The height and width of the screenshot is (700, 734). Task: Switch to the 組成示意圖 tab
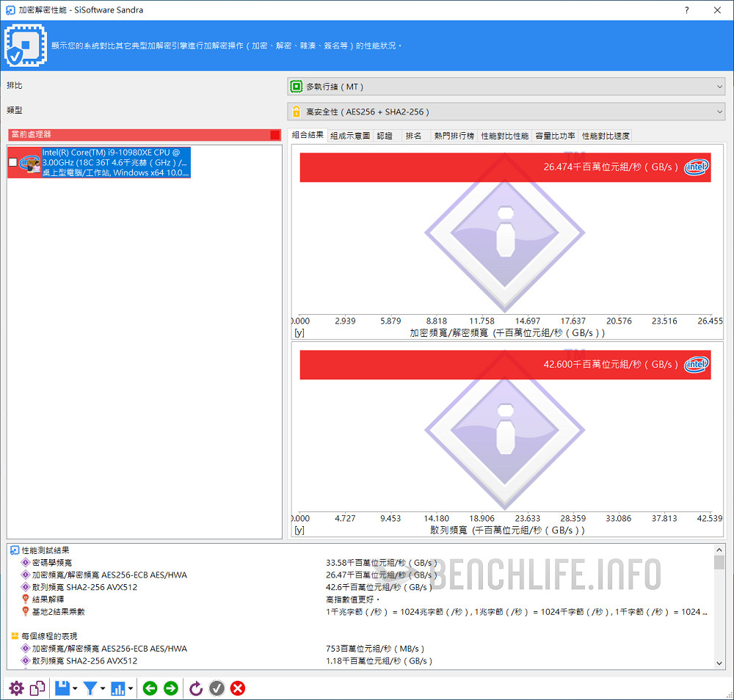[x=350, y=136]
